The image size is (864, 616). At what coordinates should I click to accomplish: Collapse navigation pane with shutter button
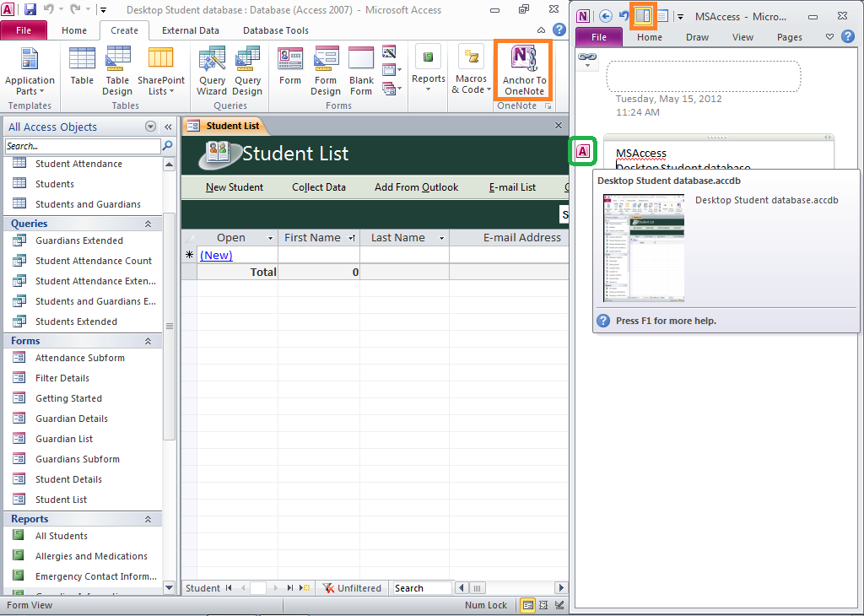pos(168,127)
